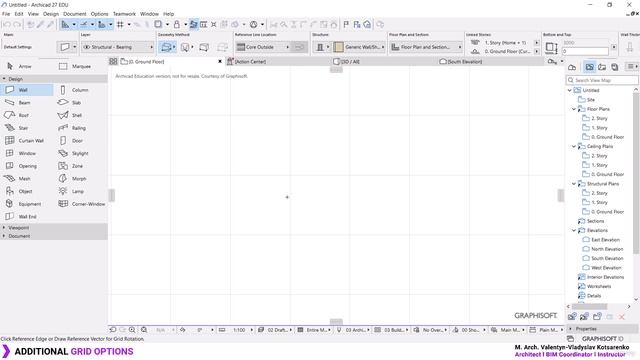
Task: Open the Design menu
Action: [x=51, y=14]
